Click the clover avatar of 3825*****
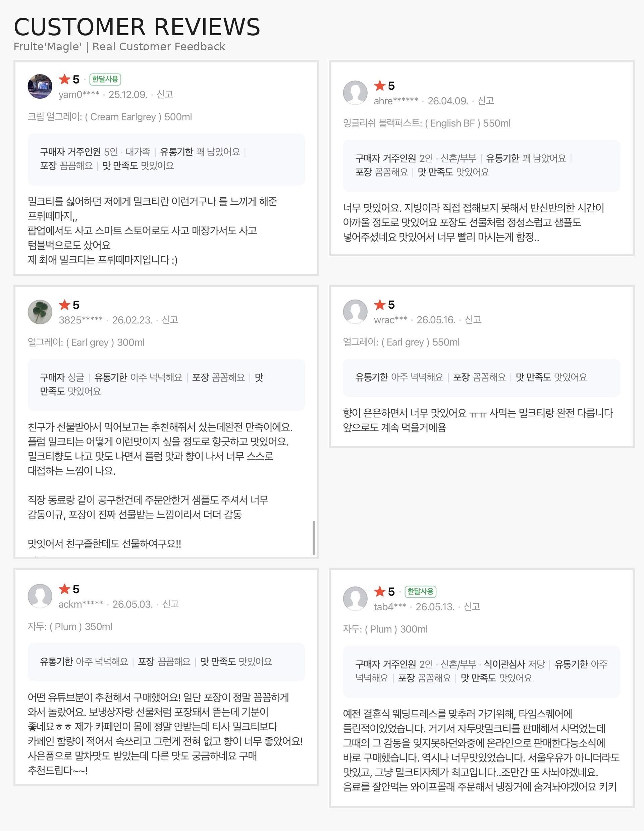644x831 pixels. point(40,312)
